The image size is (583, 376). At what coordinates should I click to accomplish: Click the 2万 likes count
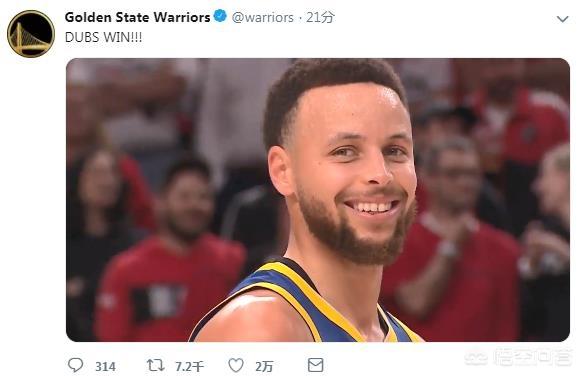click(x=264, y=367)
